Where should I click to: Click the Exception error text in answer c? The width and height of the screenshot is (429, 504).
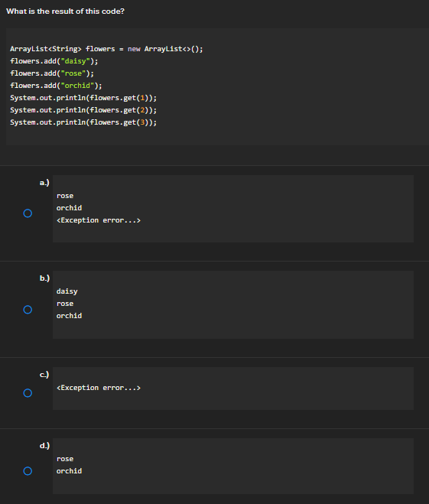99,388
